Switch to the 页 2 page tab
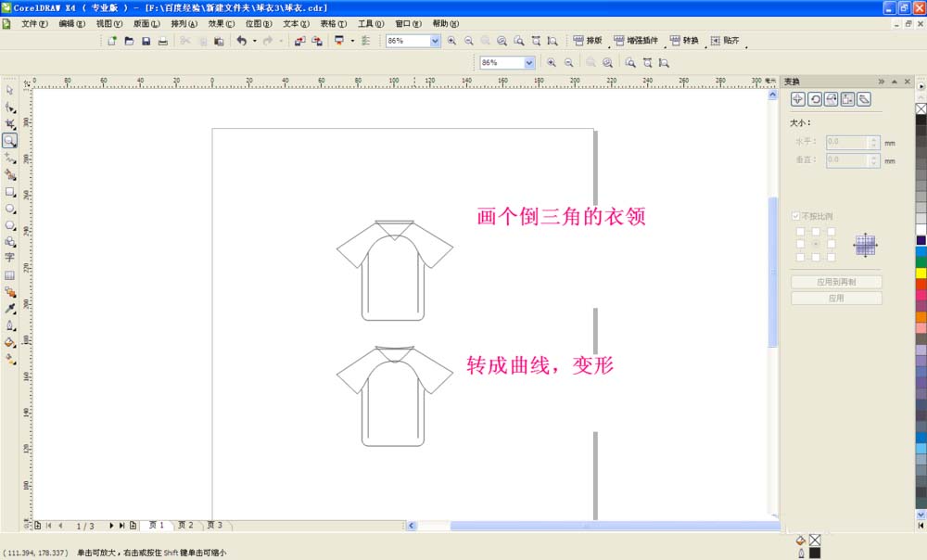927x560 pixels. click(x=185, y=525)
